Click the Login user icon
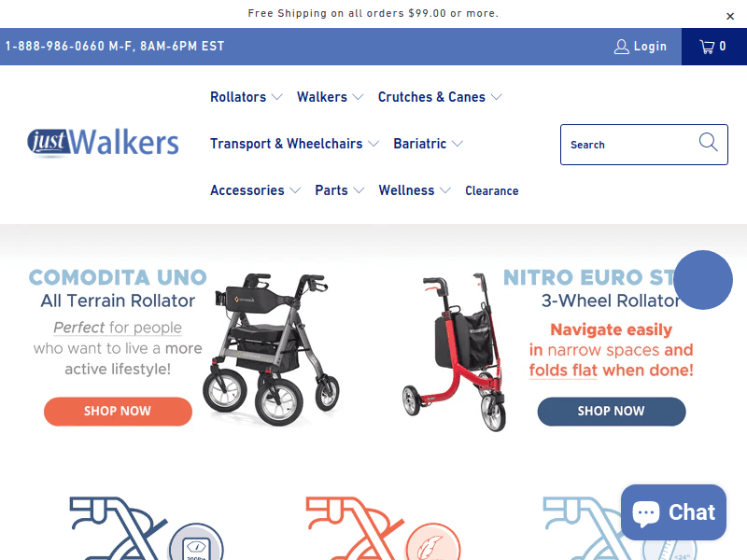Image resolution: width=747 pixels, height=560 pixels. pos(621,47)
